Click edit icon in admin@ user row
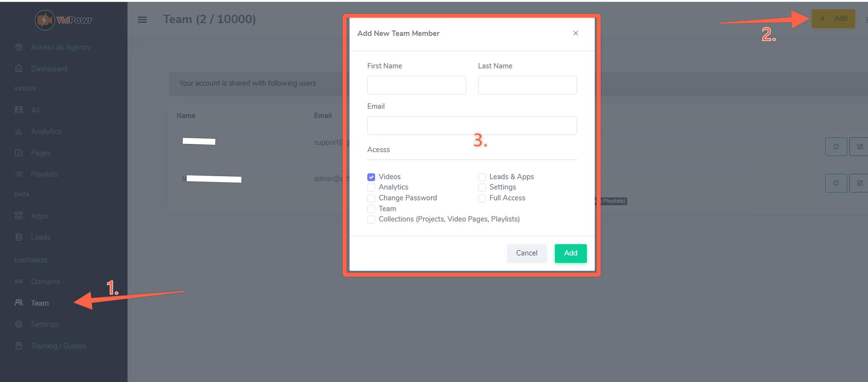The image size is (868, 382). [x=859, y=183]
